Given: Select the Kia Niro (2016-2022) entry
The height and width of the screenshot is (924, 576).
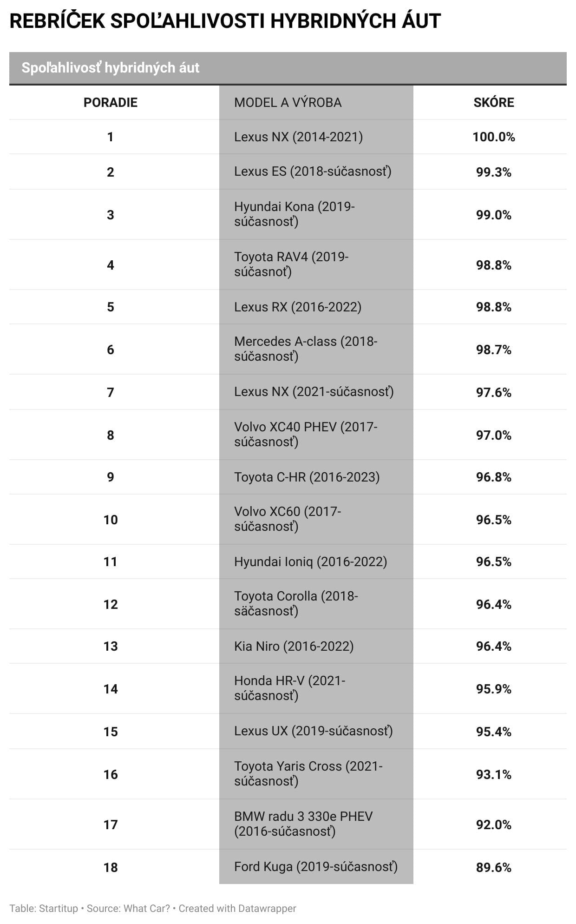Looking at the screenshot, I should (x=294, y=646).
